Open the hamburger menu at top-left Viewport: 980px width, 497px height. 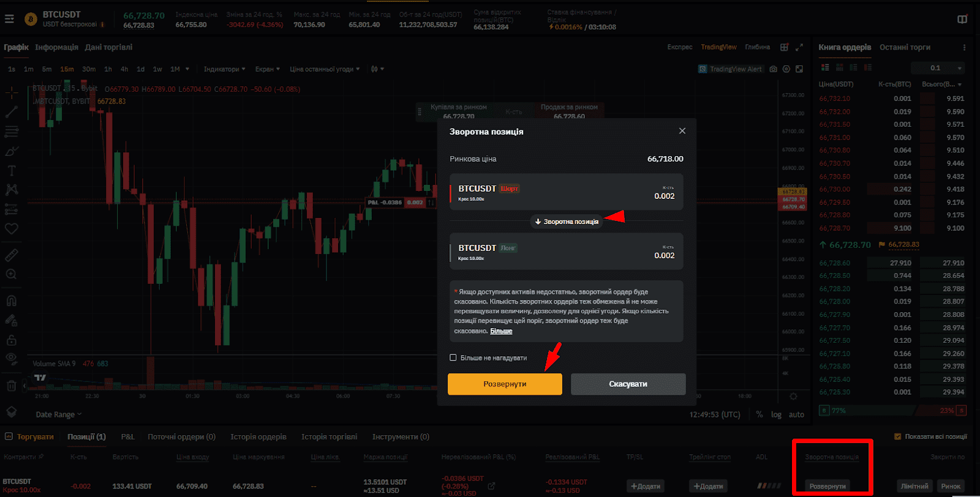click(x=9, y=19)
